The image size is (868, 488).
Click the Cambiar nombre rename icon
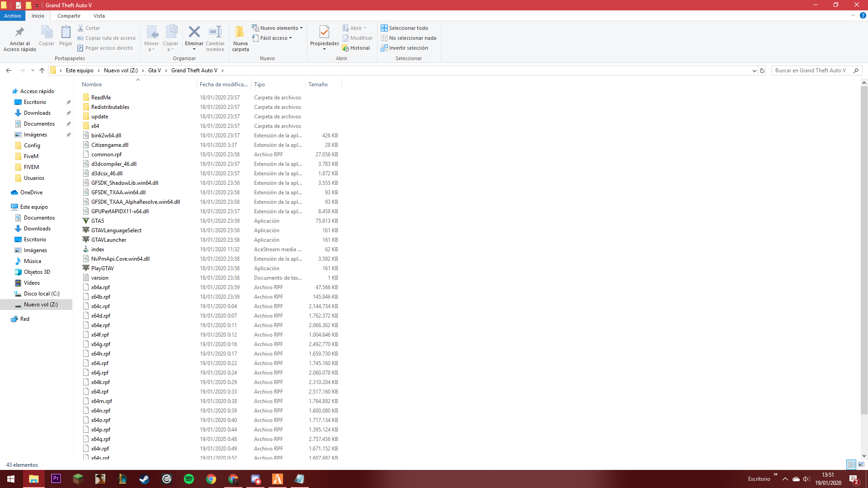click(x=215, y=32)
